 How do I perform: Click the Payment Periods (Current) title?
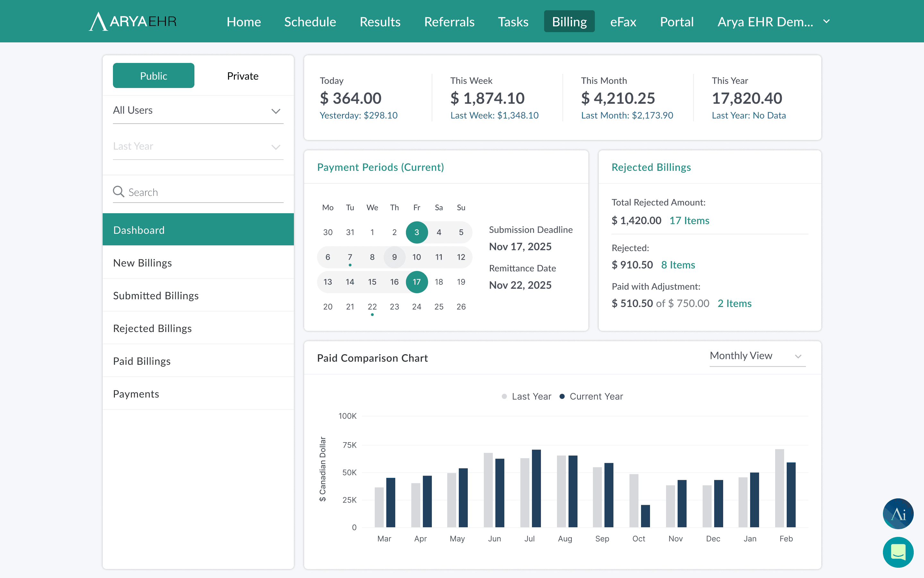(380, 167)
